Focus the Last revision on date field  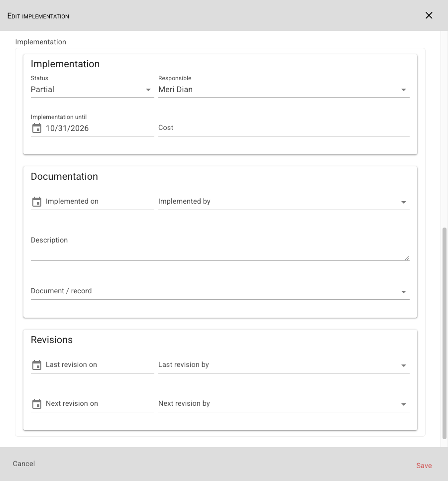[100, 365]
